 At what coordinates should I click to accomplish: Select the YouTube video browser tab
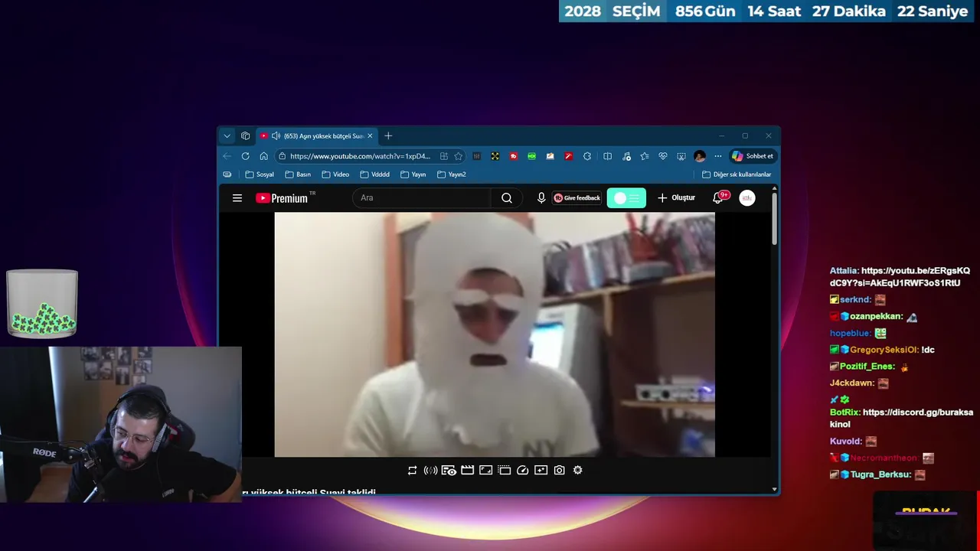(316, 136)
